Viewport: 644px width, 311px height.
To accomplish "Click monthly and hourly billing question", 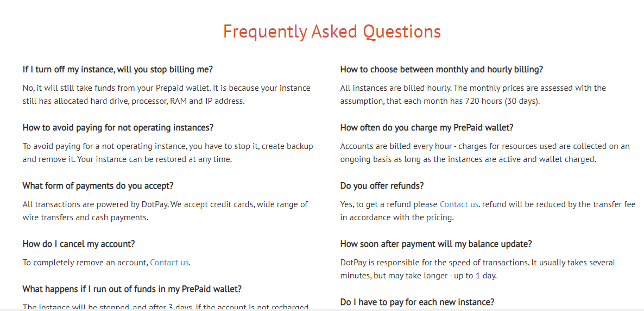I will point(441,69).
